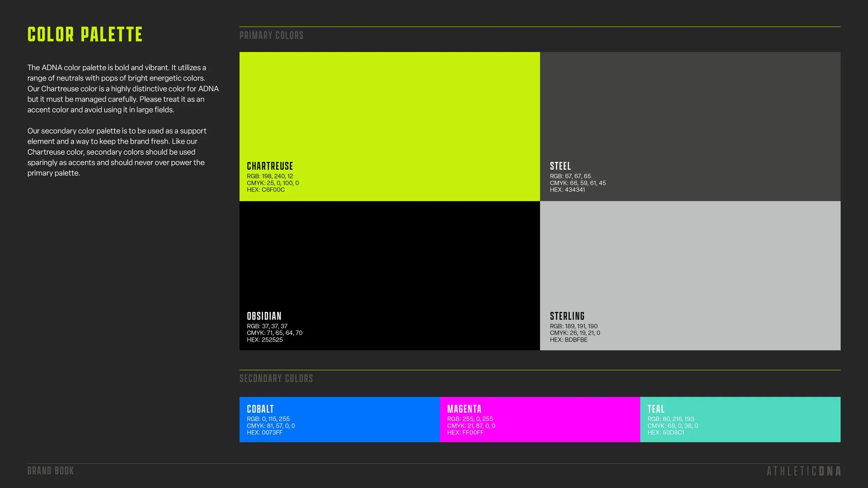The image size is (868, 488).
Task: Click the Magenta swatch
Action: pos(540,419)
